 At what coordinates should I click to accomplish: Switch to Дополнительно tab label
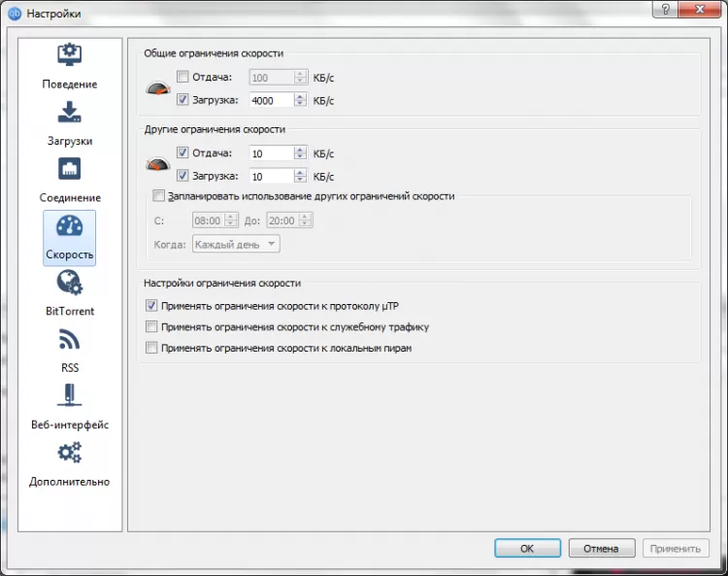pos(70,481)
